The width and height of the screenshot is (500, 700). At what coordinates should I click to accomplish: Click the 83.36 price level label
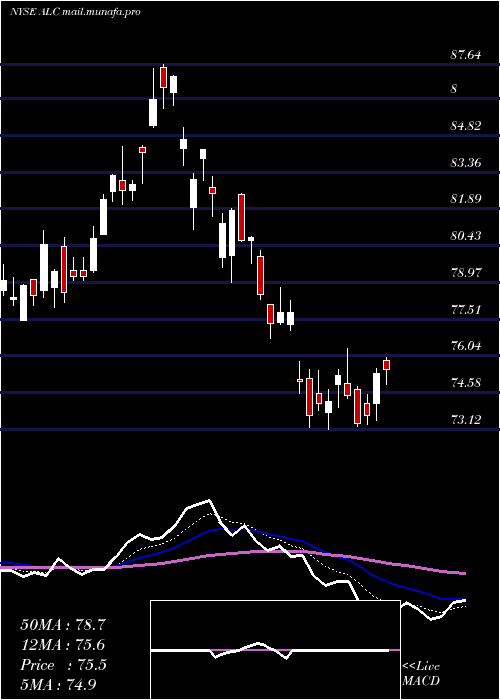pyautogui.click(x=467, y=162)
